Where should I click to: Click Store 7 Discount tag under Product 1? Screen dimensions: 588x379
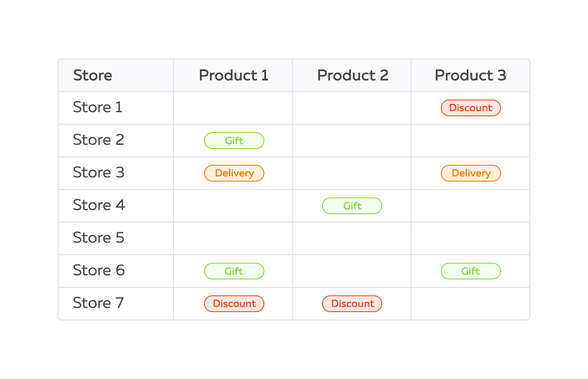234,304
